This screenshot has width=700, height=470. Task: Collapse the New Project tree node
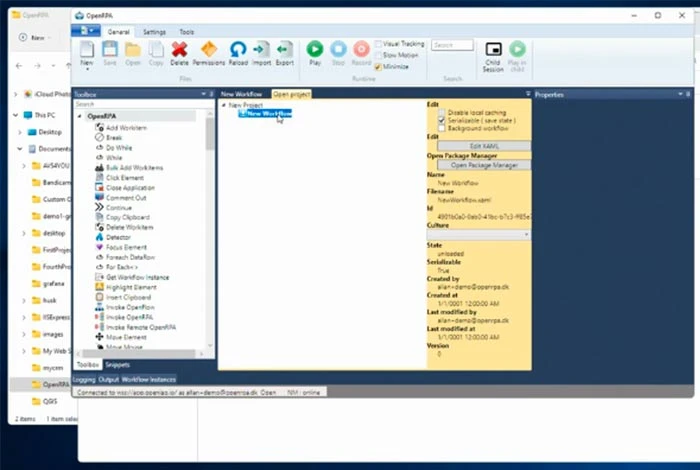coord(224,105)
